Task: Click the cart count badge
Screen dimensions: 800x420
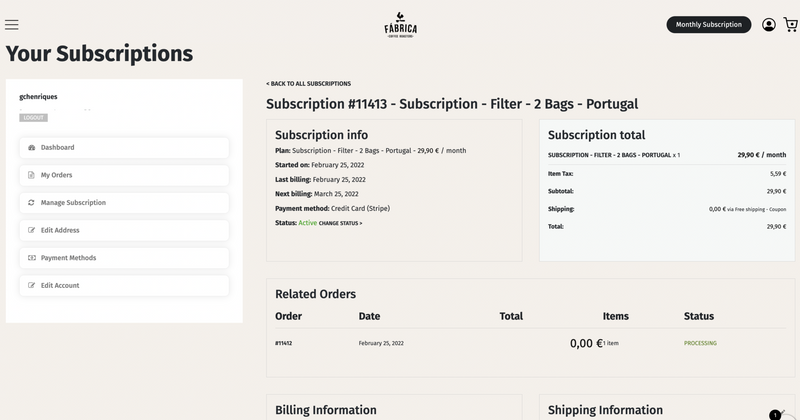Action: 775,414
